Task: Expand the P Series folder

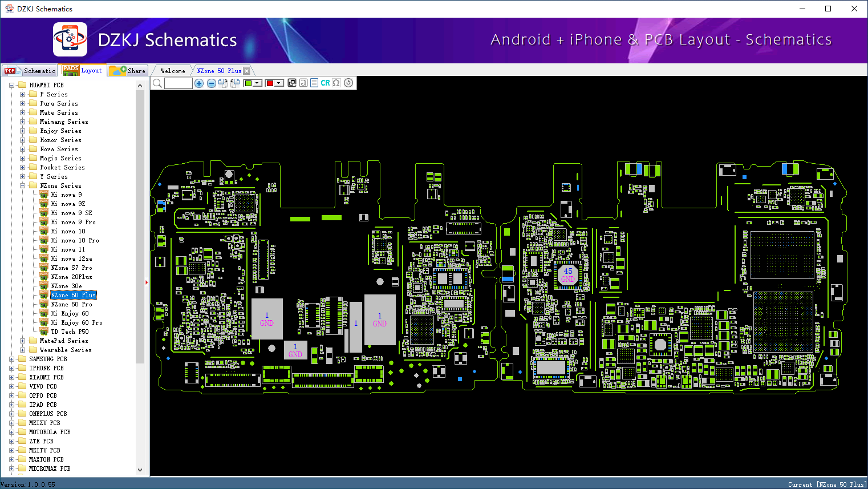Action: point(23,94)
